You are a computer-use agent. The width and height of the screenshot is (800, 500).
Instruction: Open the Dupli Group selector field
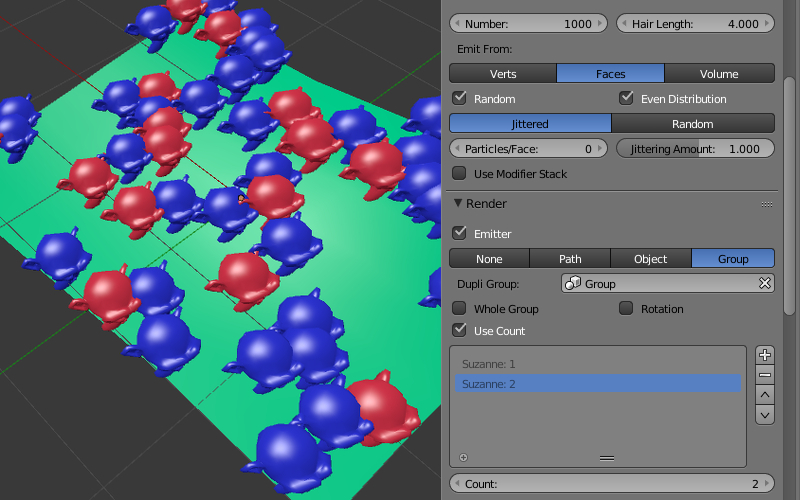coord(660,284)
